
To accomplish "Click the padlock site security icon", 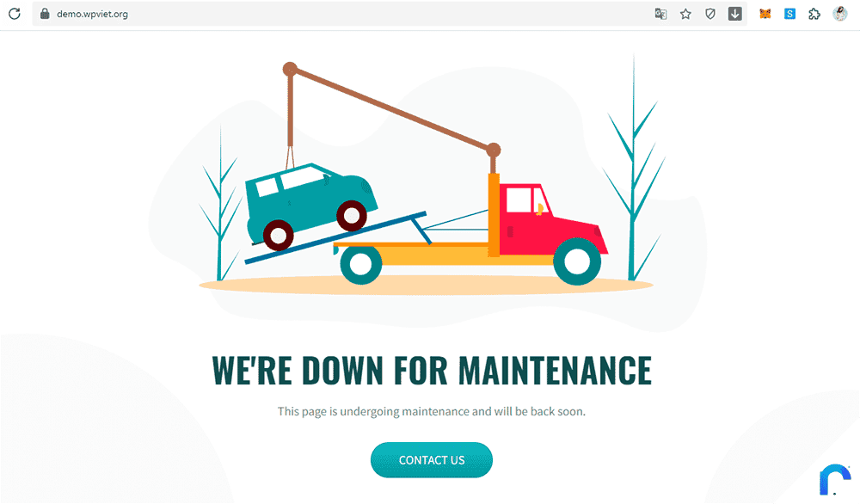I will pos(45,14).
